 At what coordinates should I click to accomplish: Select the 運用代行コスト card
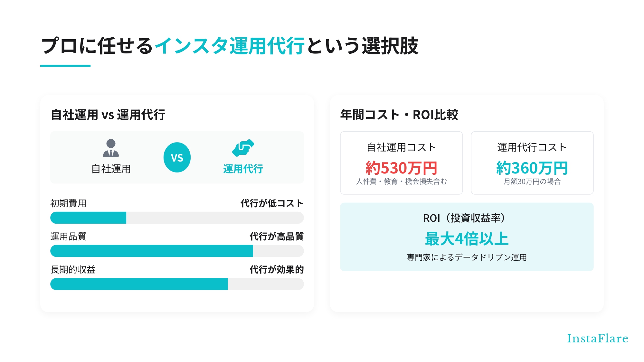point(532,163)
